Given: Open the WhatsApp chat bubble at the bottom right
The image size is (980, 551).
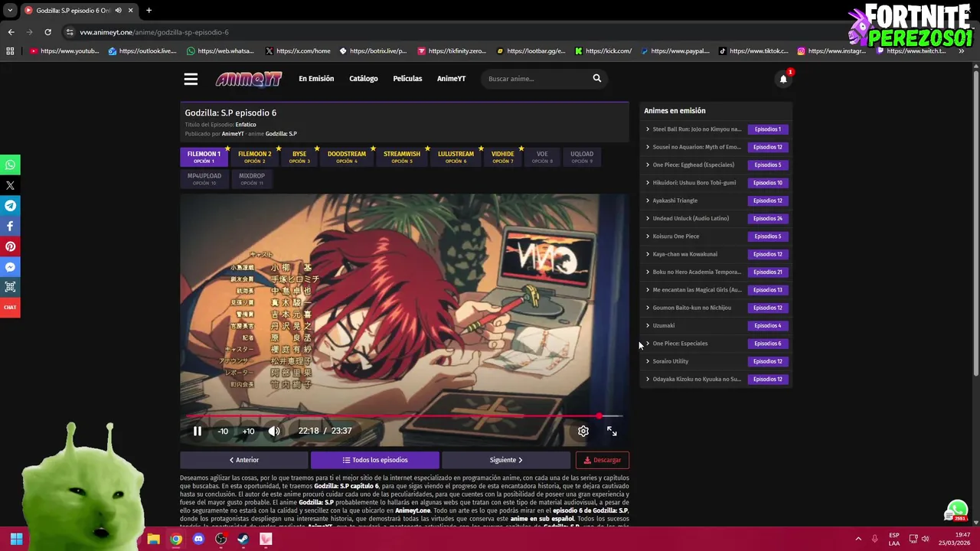Looking at the screenshot, I should (x=956, y=510).
